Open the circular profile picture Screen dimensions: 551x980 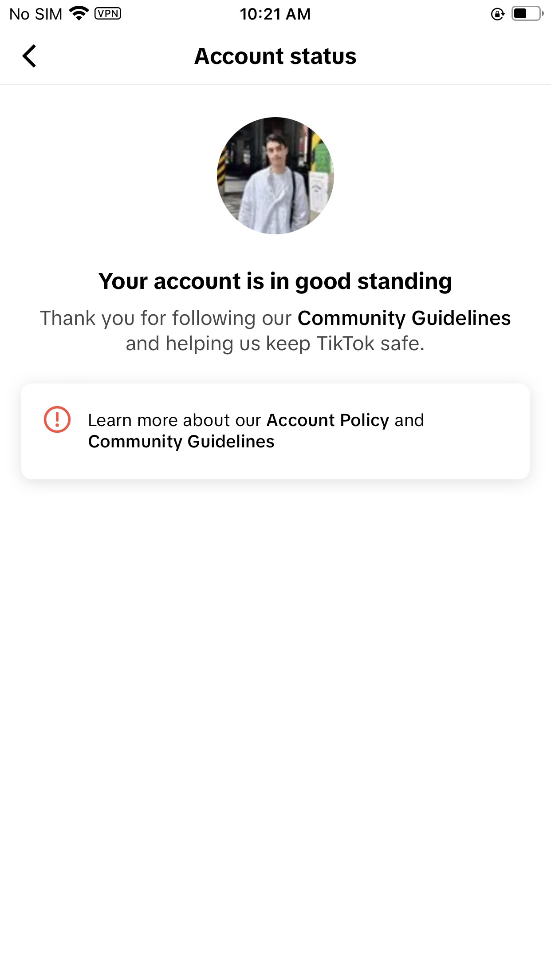275,176
